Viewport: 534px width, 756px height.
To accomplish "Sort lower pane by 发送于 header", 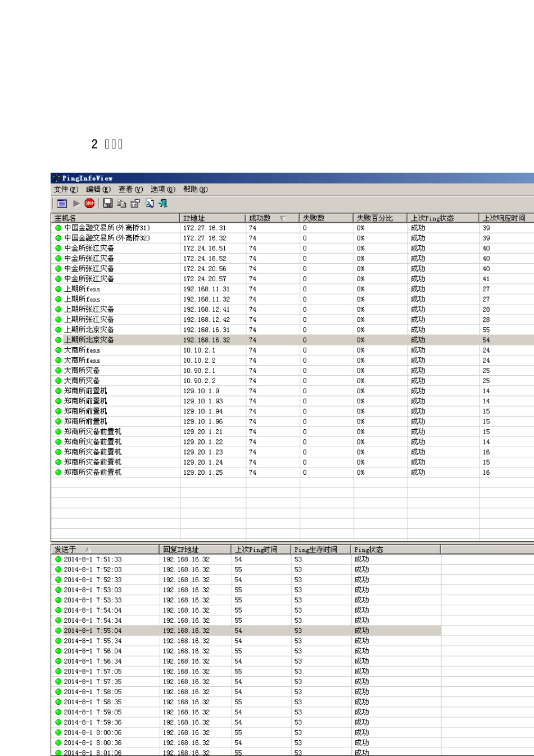I will coord(105,550).
